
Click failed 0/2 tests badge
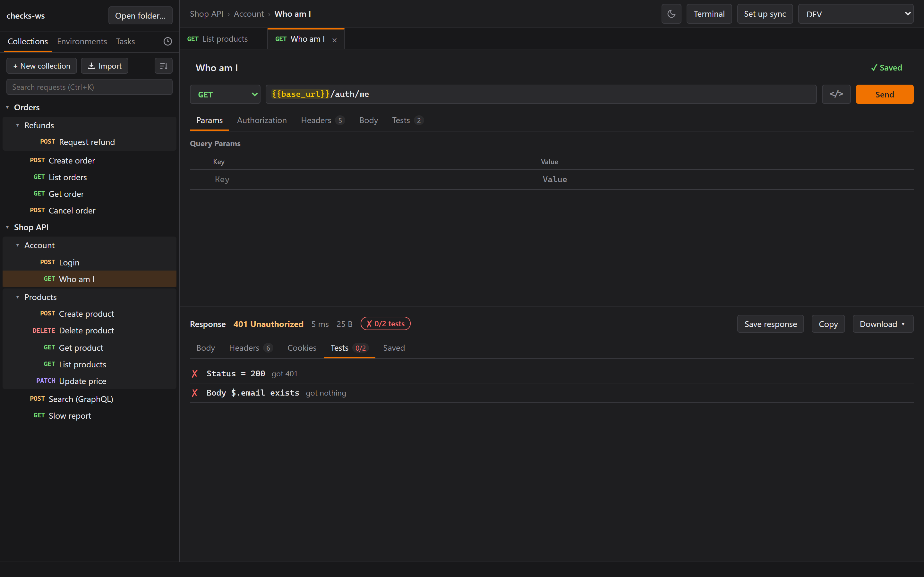pos(385,324)
